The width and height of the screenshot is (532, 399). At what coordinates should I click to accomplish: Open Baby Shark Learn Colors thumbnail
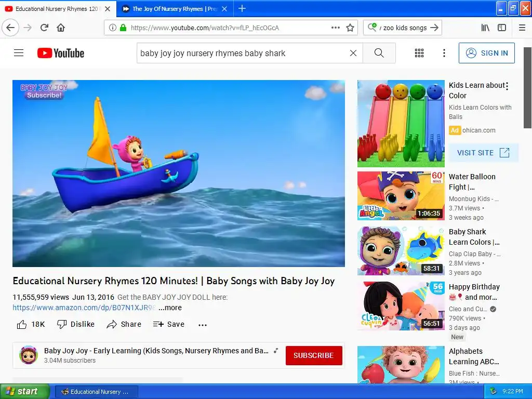(x=401, y=251)
